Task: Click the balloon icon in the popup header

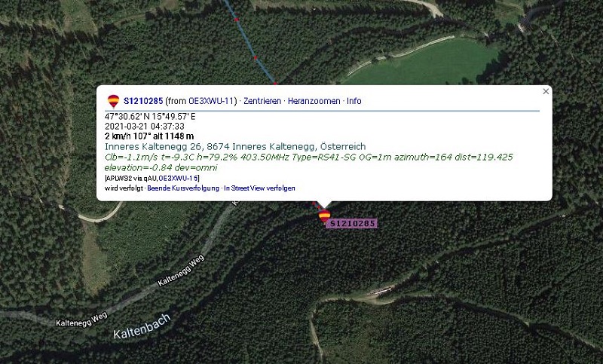Action: pyautogui.click(x=114, y=101)
